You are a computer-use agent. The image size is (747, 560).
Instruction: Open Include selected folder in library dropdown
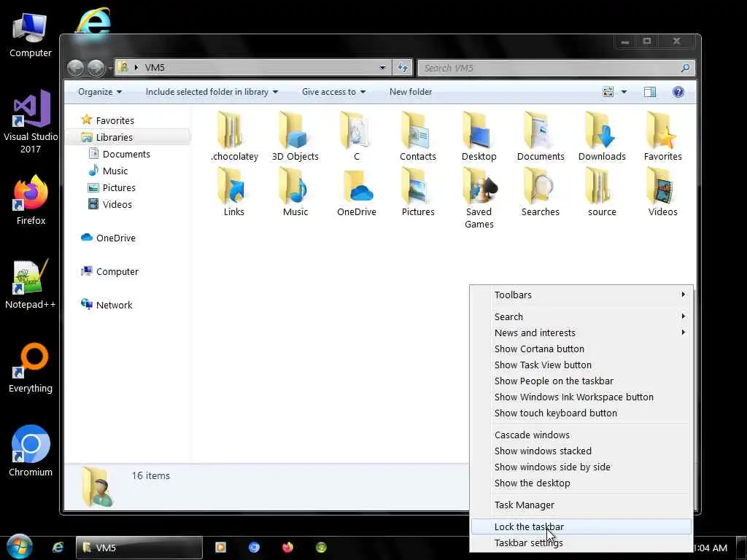(x=212, y=92)
